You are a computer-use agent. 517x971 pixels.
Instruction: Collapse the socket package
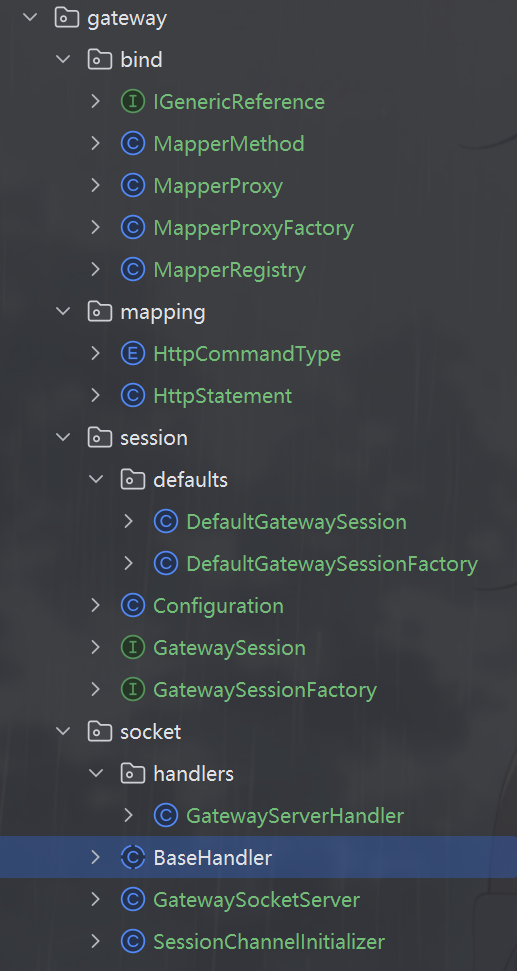tap(63, 731)
